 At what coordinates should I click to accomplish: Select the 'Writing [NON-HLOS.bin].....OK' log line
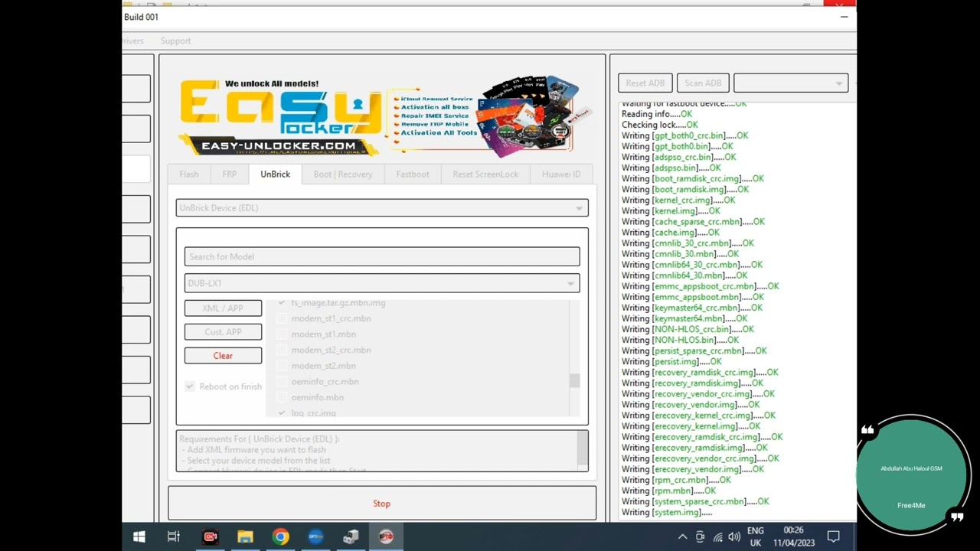(680, 340)
